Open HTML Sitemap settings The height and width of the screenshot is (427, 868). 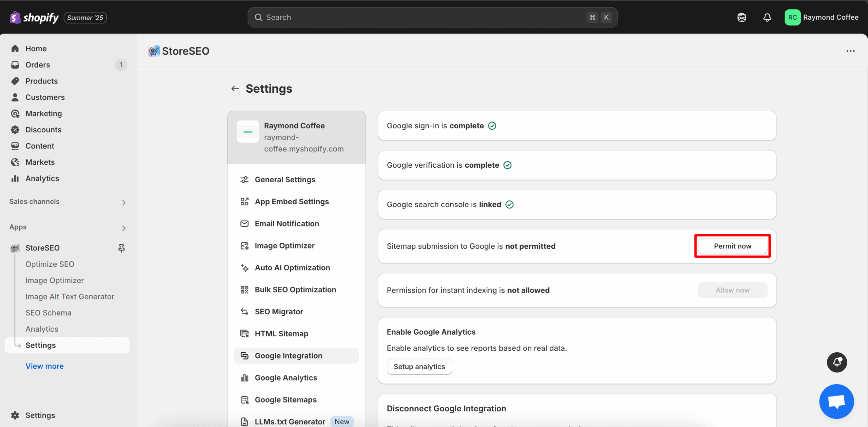coord(296,334)
